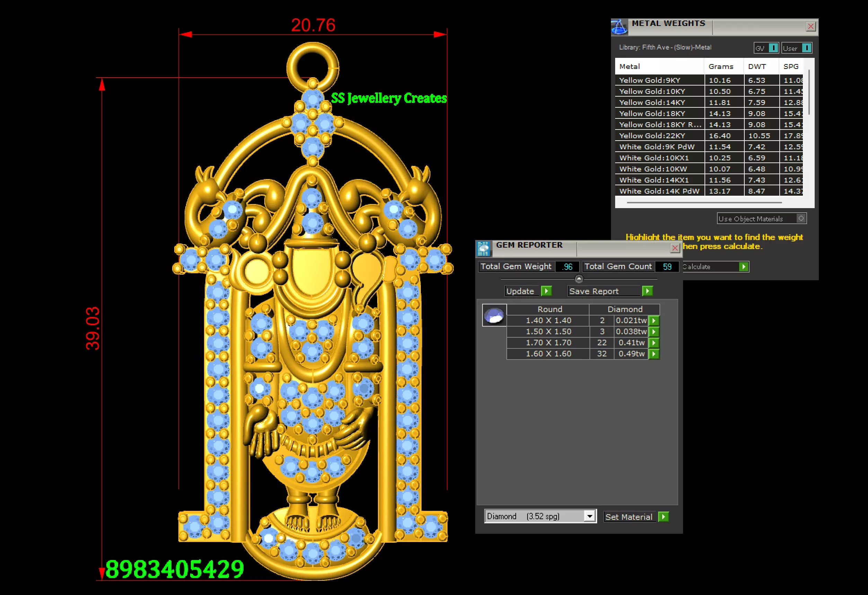
Task: Click the green arrow beside Save Report
Action: point(647,291)
